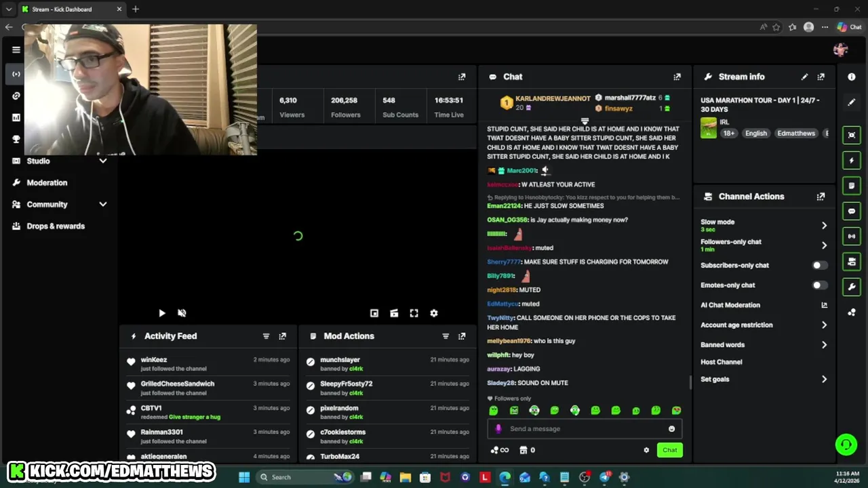Unmute the stream preview audio
The width and height of the screenshot is (868, 488).
point(182,313)
